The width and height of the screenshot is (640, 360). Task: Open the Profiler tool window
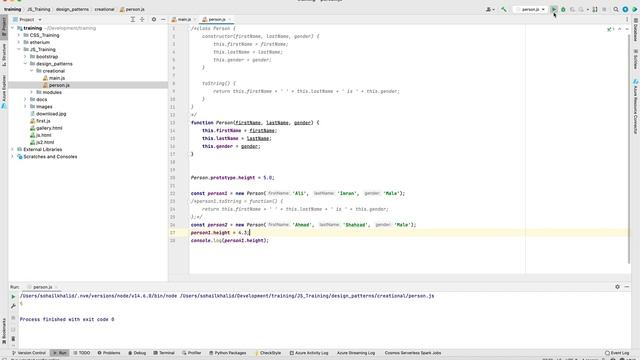point(191,353)
